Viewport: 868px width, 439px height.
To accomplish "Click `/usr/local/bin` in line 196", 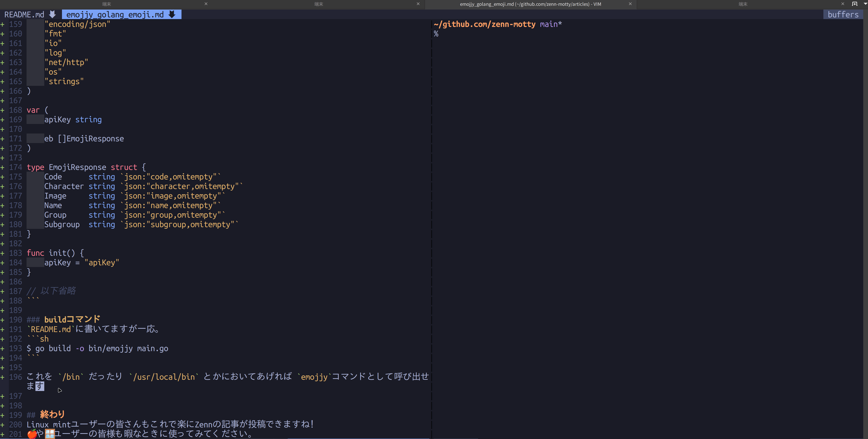I will tap(164, 377).
